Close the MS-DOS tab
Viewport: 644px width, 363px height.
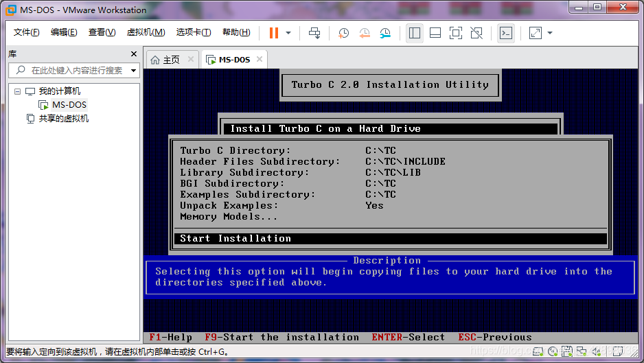[x=259, y=59]
